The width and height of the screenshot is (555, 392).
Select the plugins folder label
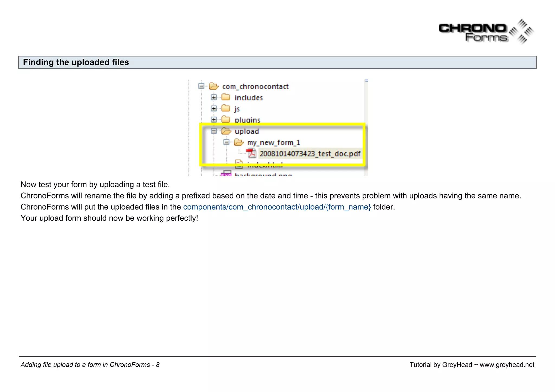247,120
